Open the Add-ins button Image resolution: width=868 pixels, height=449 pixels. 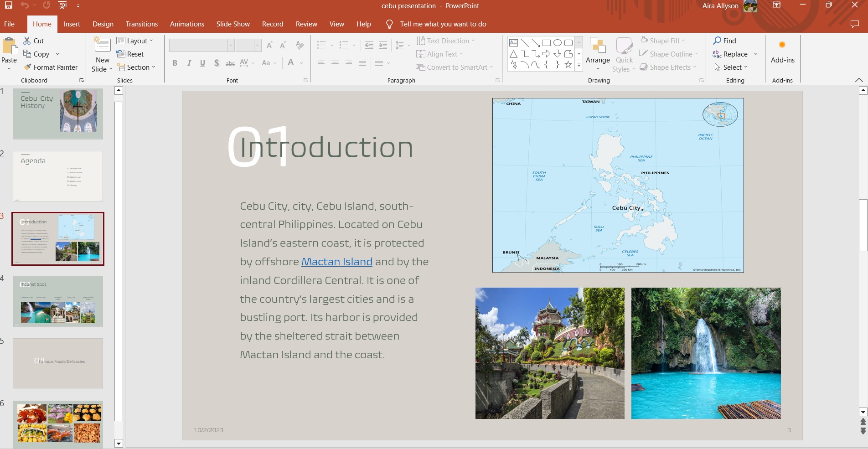(782, 52)
